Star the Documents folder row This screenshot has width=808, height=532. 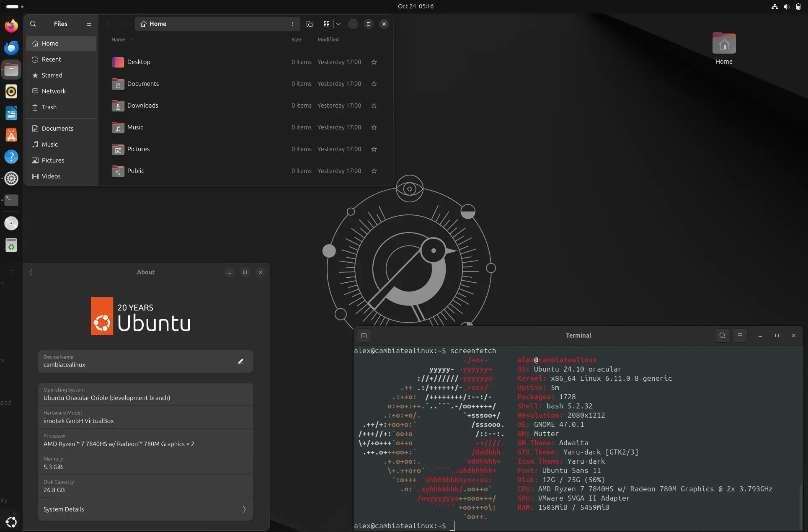[374, 84]
